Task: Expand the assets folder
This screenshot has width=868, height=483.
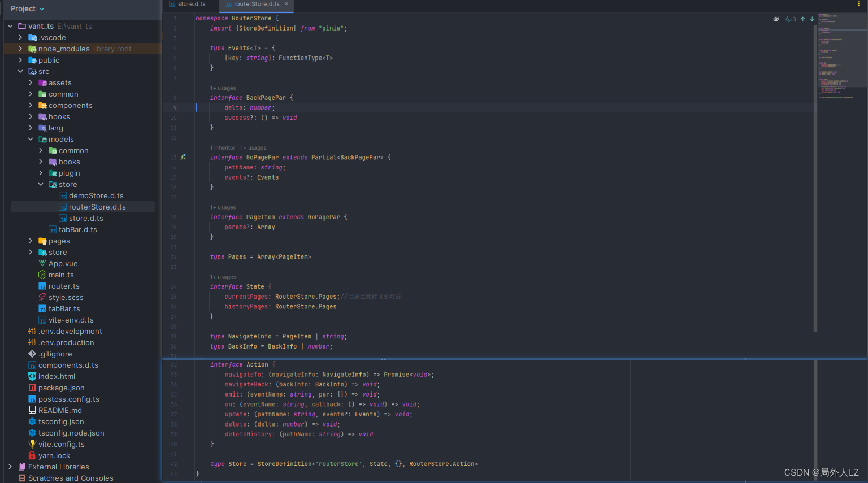Action: 31,82
